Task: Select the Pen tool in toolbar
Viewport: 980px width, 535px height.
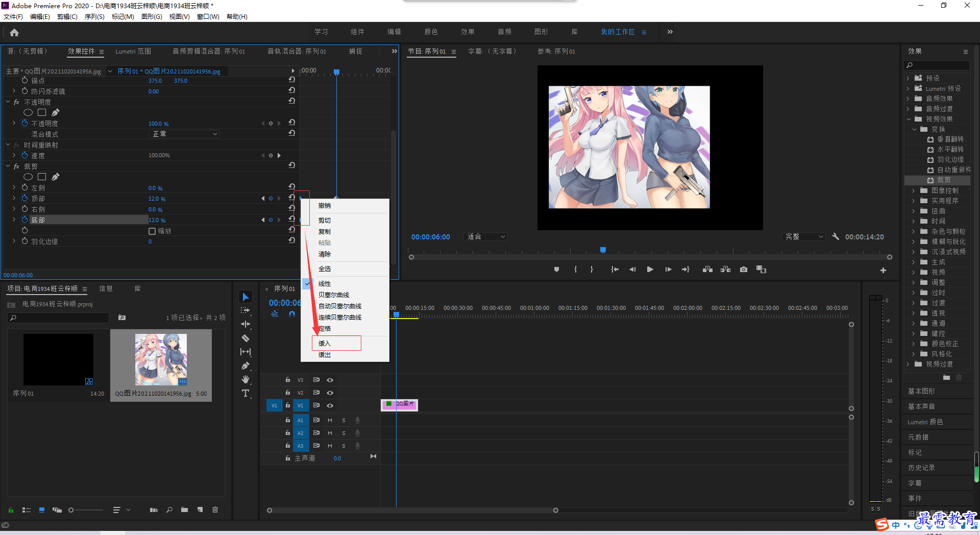Action: (246, 366)
